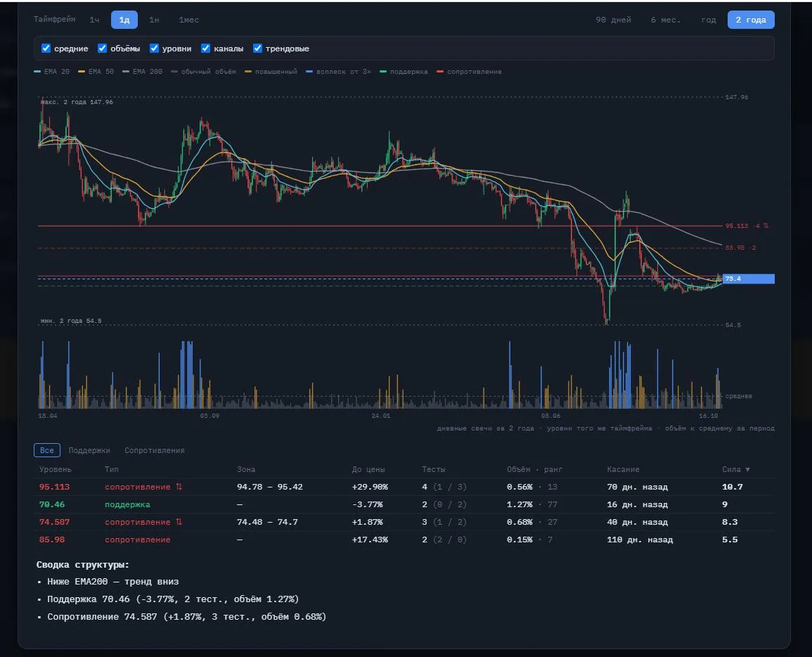
Task: Disable the уровни checkbox
Action: (x=155, y=49)
